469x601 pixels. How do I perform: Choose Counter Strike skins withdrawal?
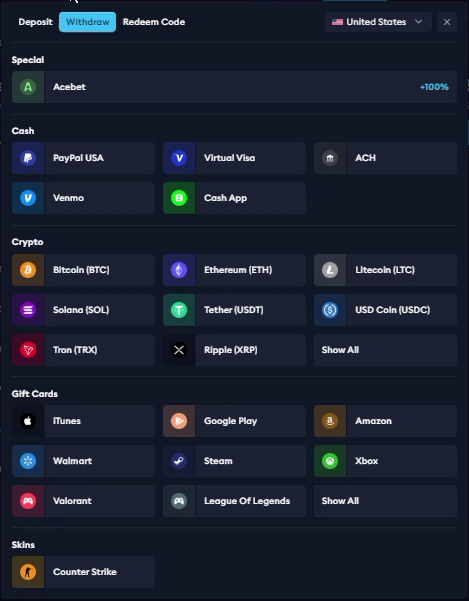[83, 572]
